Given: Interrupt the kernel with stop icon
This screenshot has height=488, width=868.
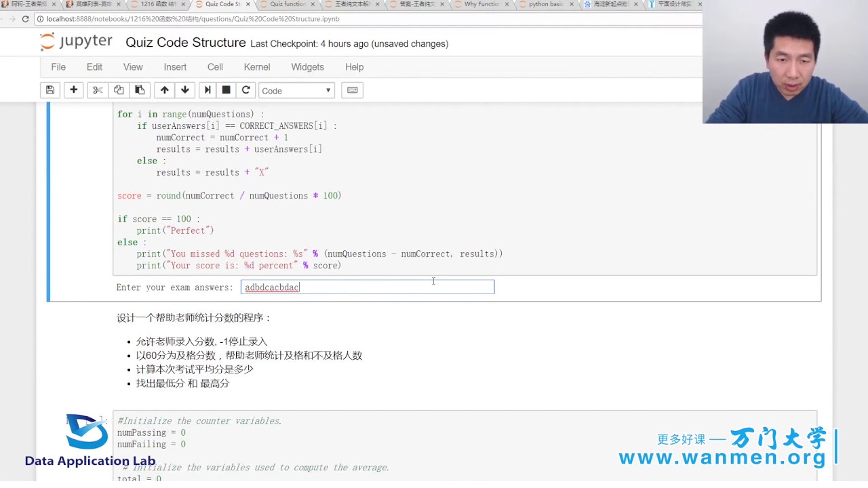Looking at the screenshot, I should pyautogui.click(x=226, y=90).
